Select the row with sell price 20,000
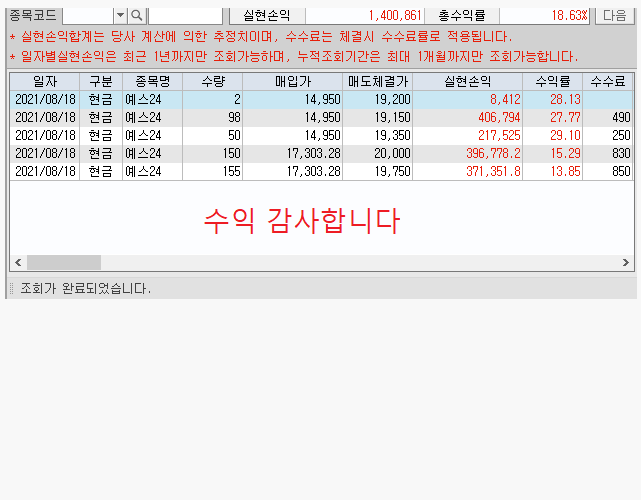The image size is (641, 500). click(300, 153)
